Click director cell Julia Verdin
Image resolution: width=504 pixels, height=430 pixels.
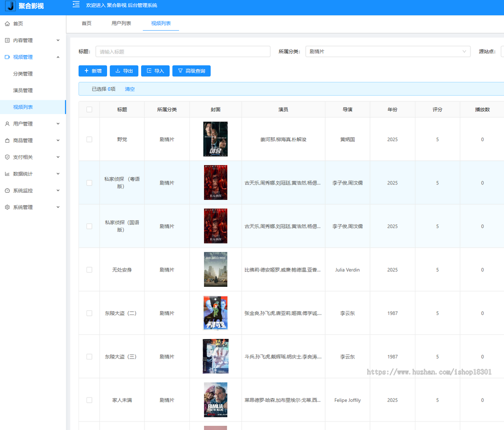[x=347, y=270]
